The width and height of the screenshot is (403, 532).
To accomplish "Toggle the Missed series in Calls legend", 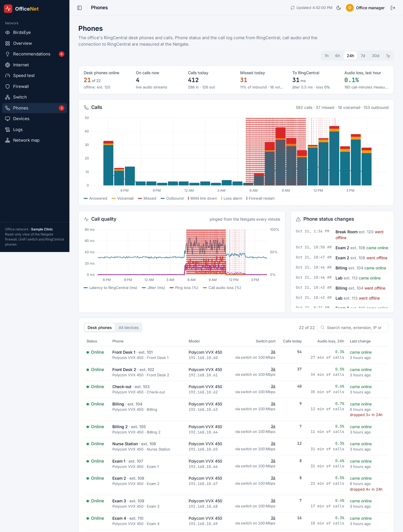I will [147, 198].
